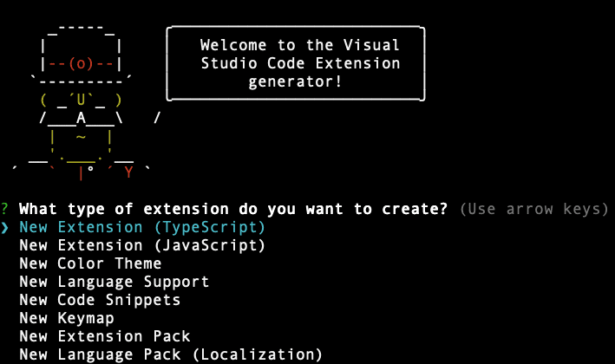The width and height of the screenshot is (615, 364).
Task: Choose New Language Support
Action: 114,282
